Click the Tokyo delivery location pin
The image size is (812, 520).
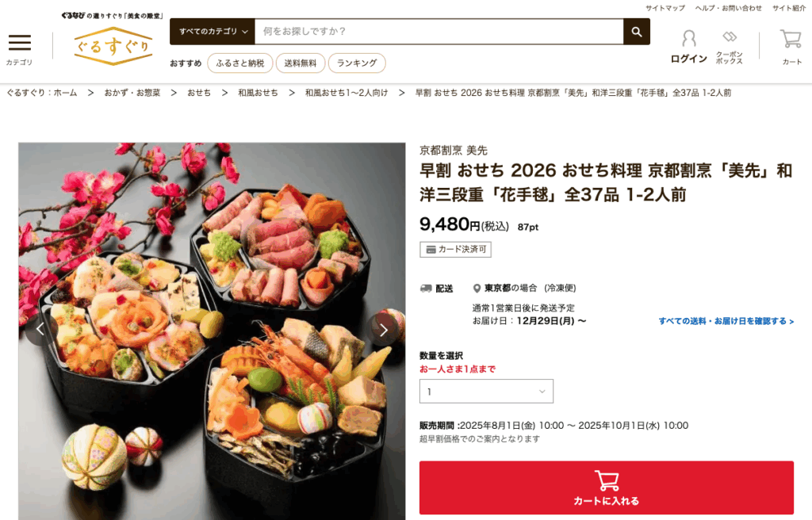click(x=477, y=289)
